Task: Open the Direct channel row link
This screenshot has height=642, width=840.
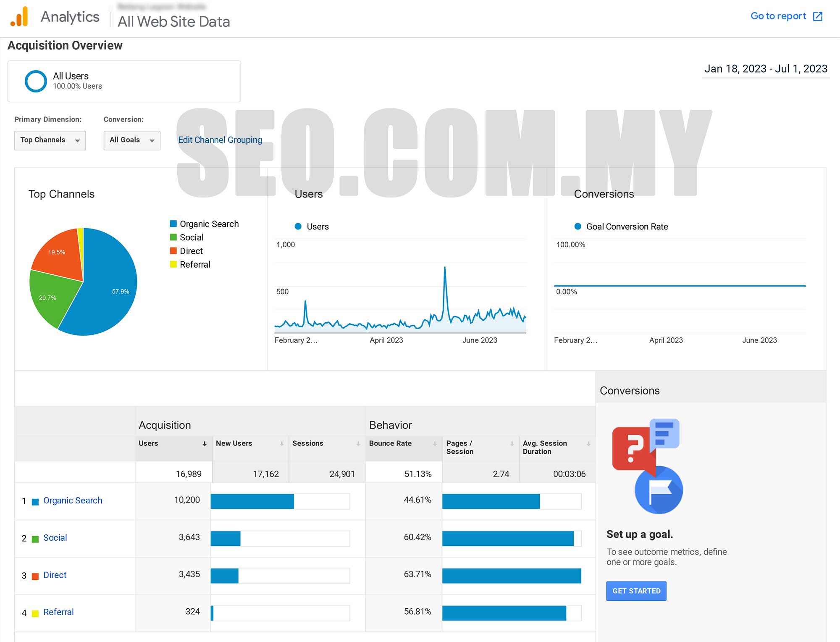Action: [55, 575]
